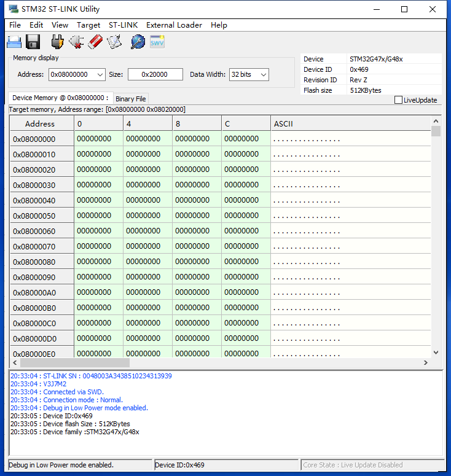The width and height of the screenshot is (451, 476).
Task: Click the Connected via SWD log line
Action: 57,392
